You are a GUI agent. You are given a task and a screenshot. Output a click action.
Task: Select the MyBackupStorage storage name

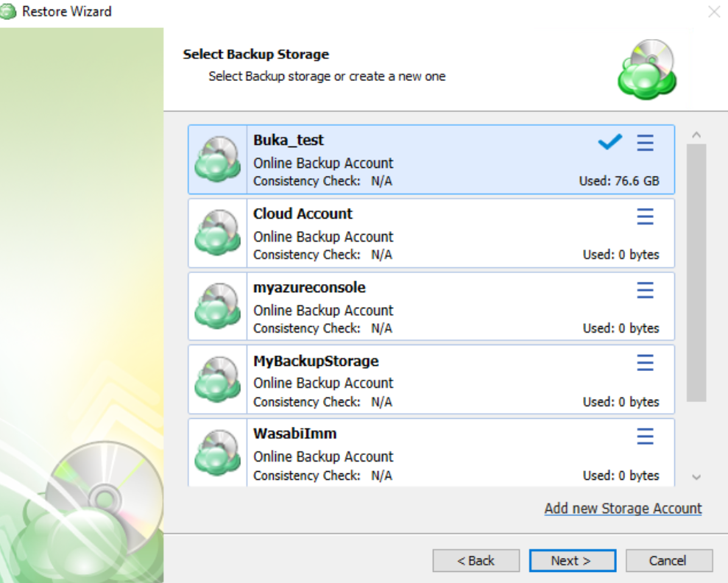pos(316,361)
